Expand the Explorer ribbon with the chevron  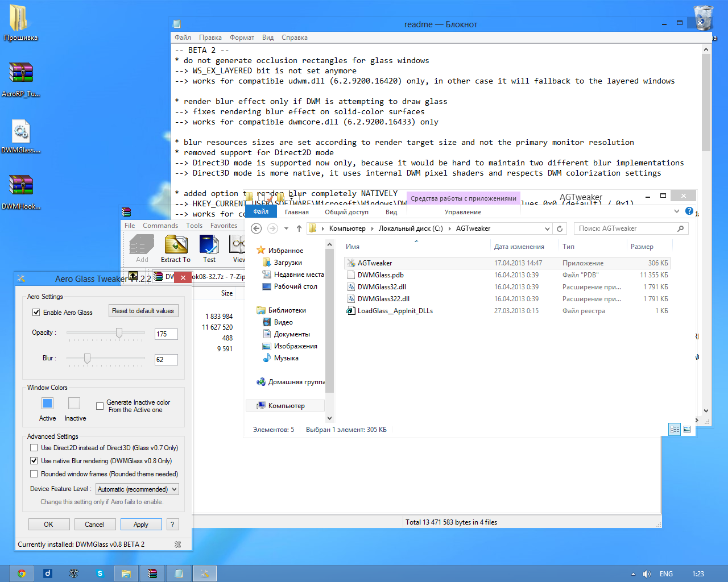pyautogui.click(x=677, y=211)
